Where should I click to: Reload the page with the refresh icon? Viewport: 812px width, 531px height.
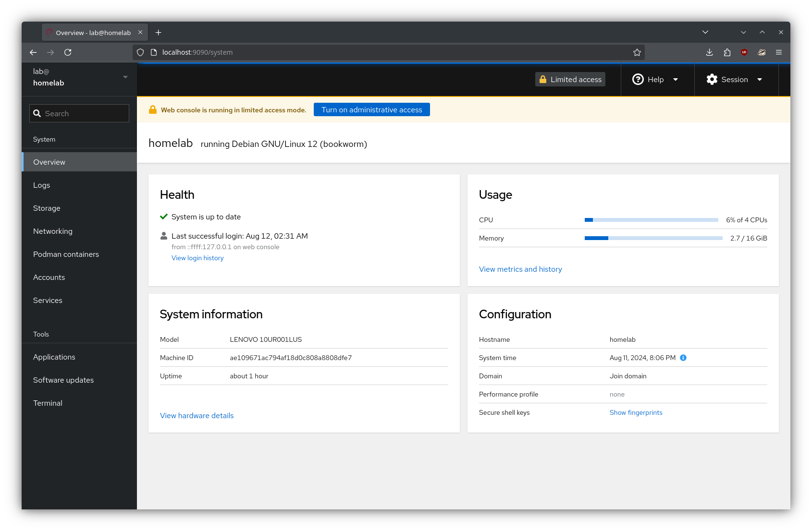click(68, 52)
